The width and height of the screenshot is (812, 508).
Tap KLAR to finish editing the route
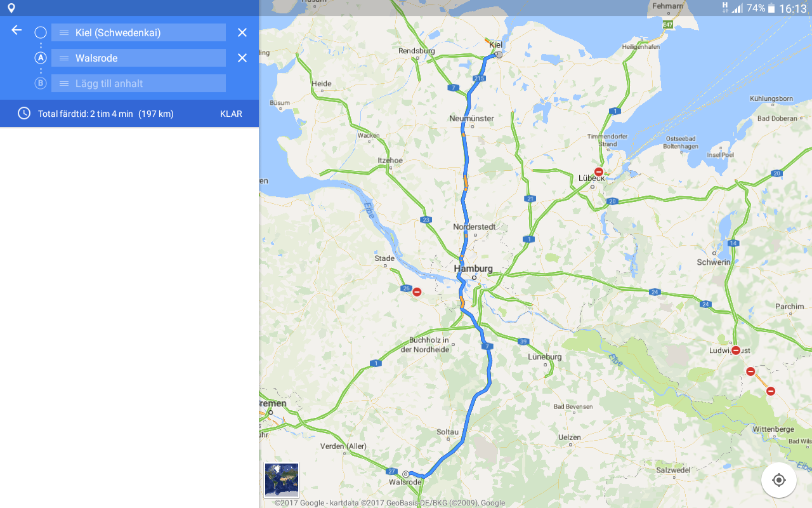231,114
